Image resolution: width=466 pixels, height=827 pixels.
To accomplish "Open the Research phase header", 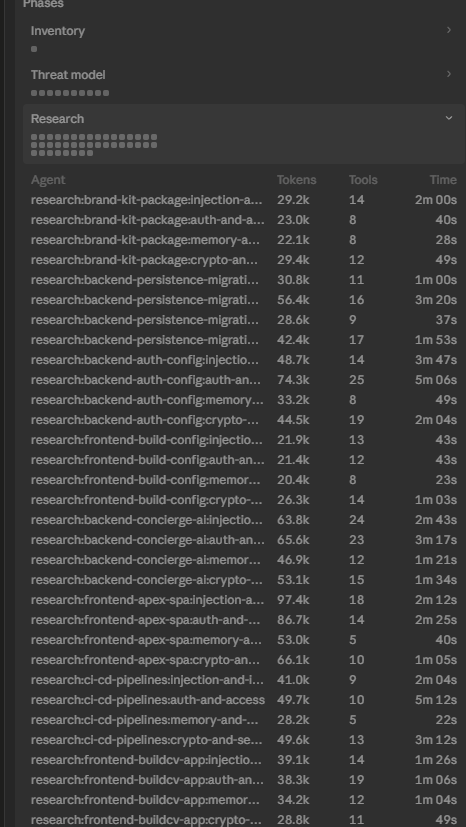I will click(x=244, y=134).
